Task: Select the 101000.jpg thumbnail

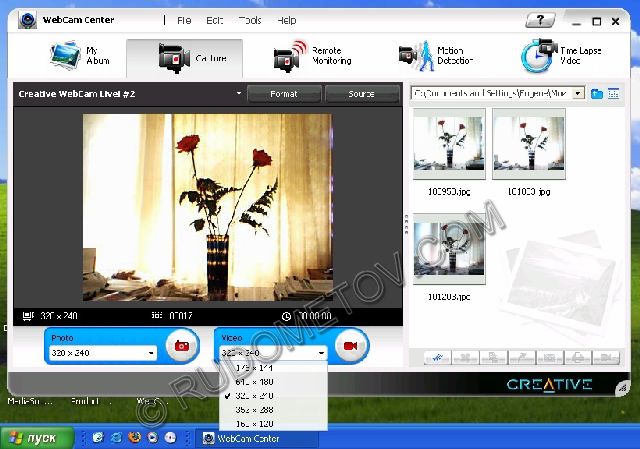Action: click(x=529, y=144)
